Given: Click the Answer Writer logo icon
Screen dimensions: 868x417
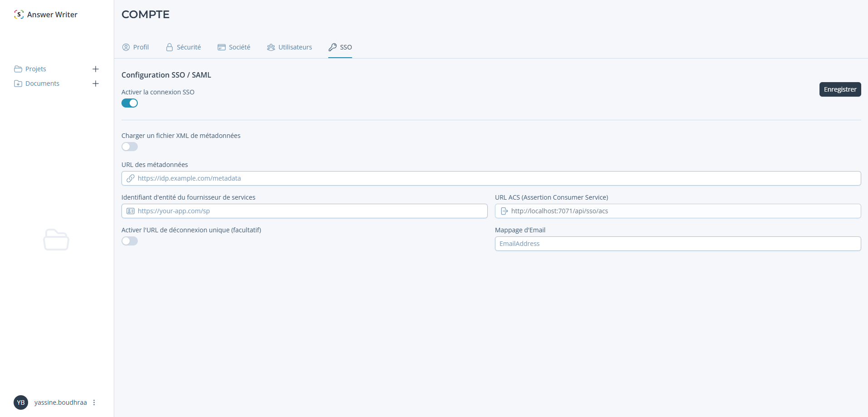Looking at the screenshot, I should pyautogui.click(x=19, y=15).
